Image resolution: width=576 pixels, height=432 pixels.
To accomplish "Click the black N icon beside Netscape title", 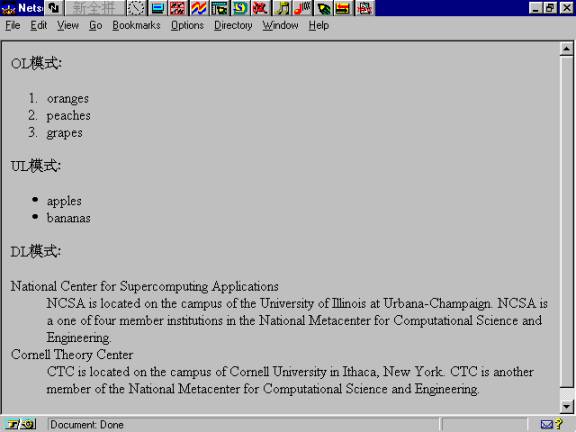I will click(54, 8).
